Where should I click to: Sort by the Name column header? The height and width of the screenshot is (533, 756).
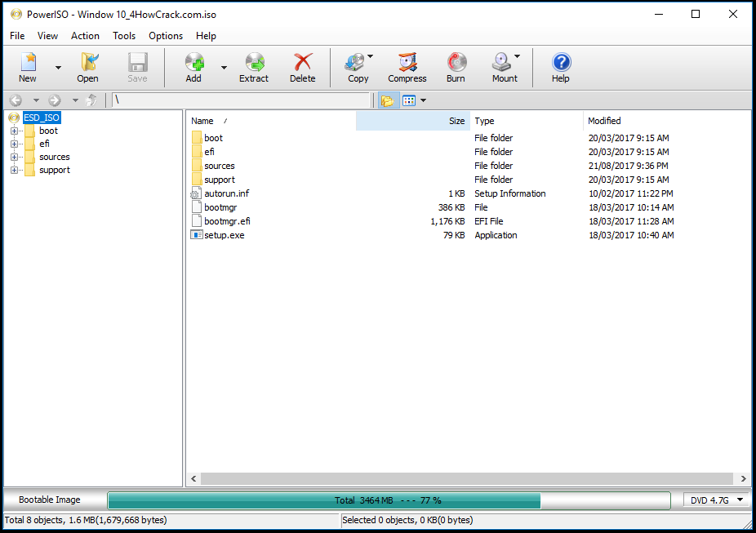coord(271,121)
